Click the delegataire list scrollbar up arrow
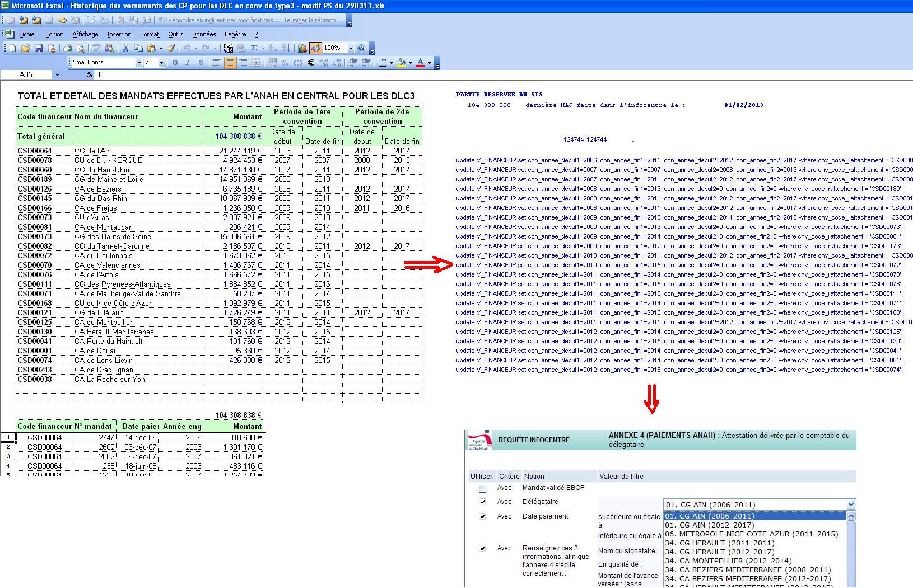The height and width of the screenshot is (588, 913). (x=851, y=516)
